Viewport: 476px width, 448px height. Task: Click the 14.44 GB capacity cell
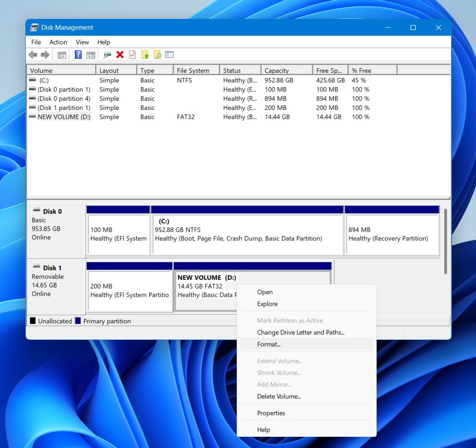pos(277,117)
